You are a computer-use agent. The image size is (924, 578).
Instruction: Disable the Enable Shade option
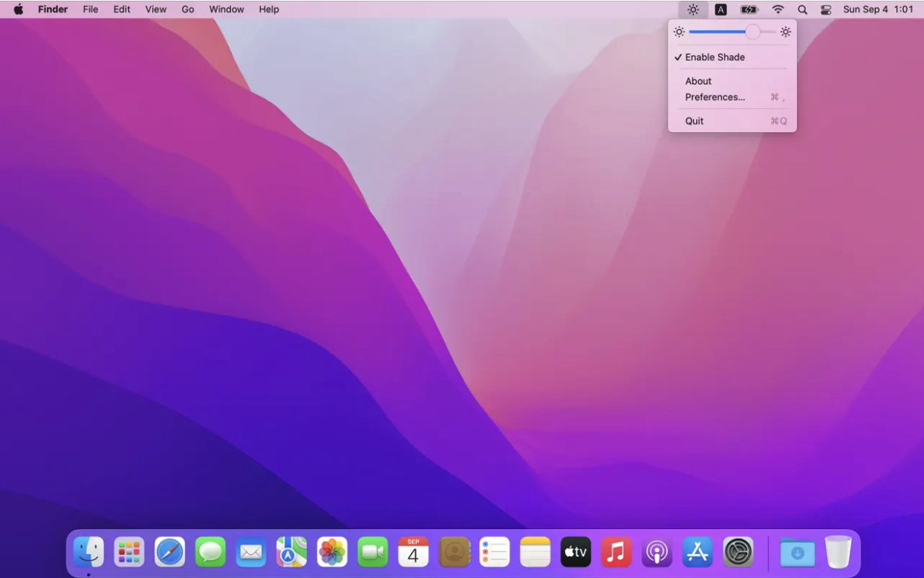coord(714,57)
